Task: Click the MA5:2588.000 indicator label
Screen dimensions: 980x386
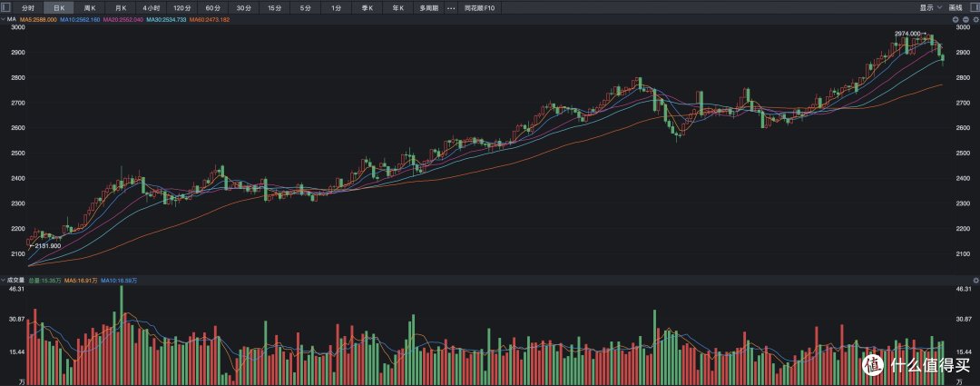Action: click(38, 20)
